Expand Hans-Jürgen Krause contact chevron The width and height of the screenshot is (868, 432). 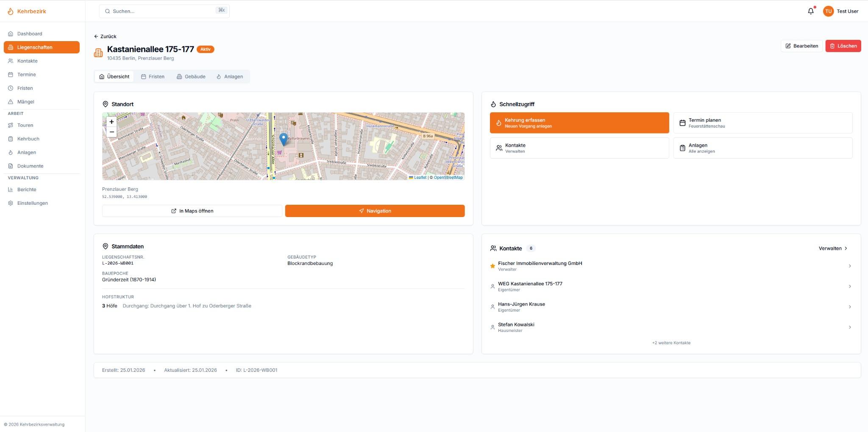coord(849,307)
